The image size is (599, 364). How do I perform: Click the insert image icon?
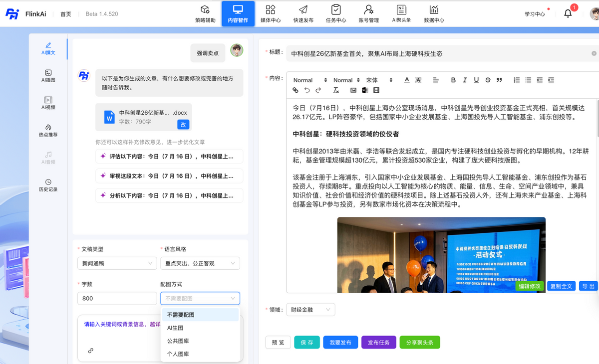tap(353, 90)
